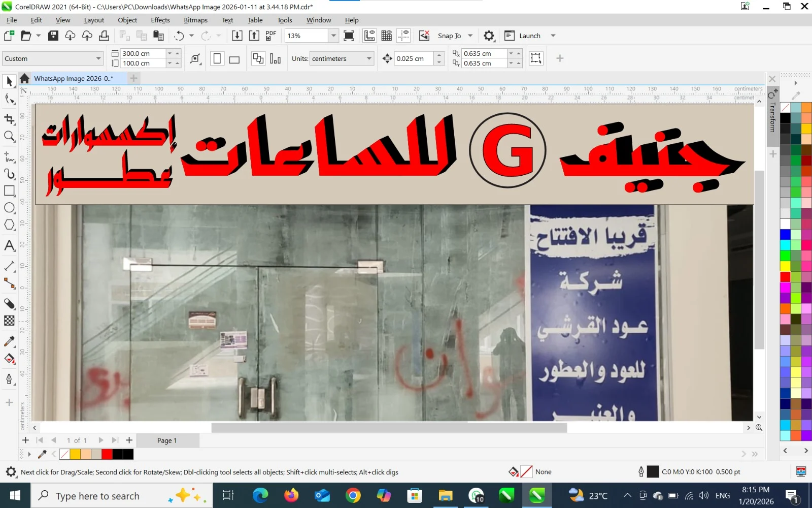This screenshot has width=812, height=508.
Task: Select the Crop tool
Action: coord(9,119)
